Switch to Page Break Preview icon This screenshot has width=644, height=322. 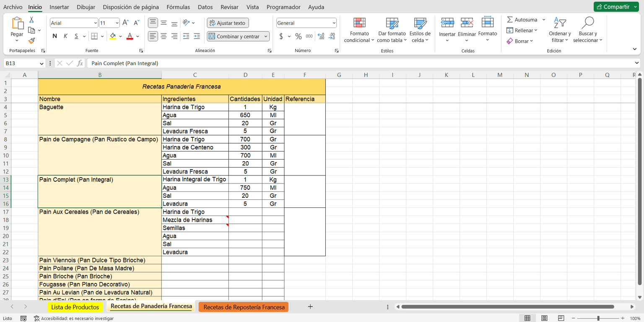click(x=561, y=318)
